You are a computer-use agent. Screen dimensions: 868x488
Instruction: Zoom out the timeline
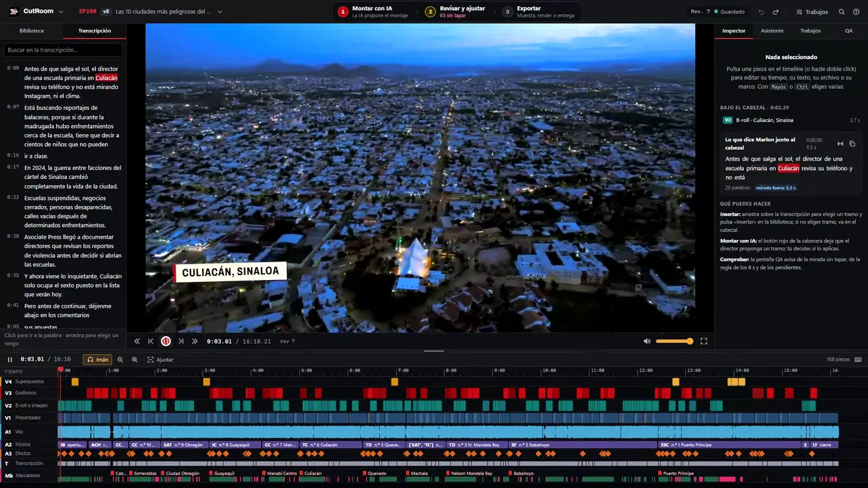120,360
